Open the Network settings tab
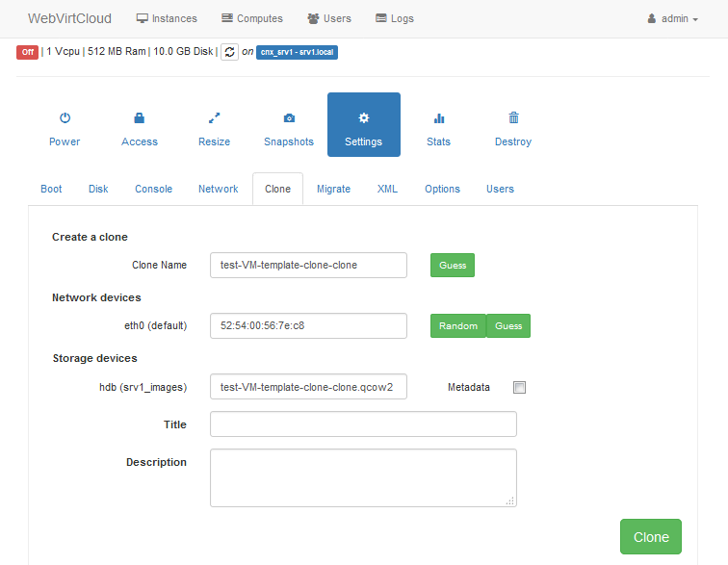This screenshot has width=728, height=565. click(x=218, y=189)
